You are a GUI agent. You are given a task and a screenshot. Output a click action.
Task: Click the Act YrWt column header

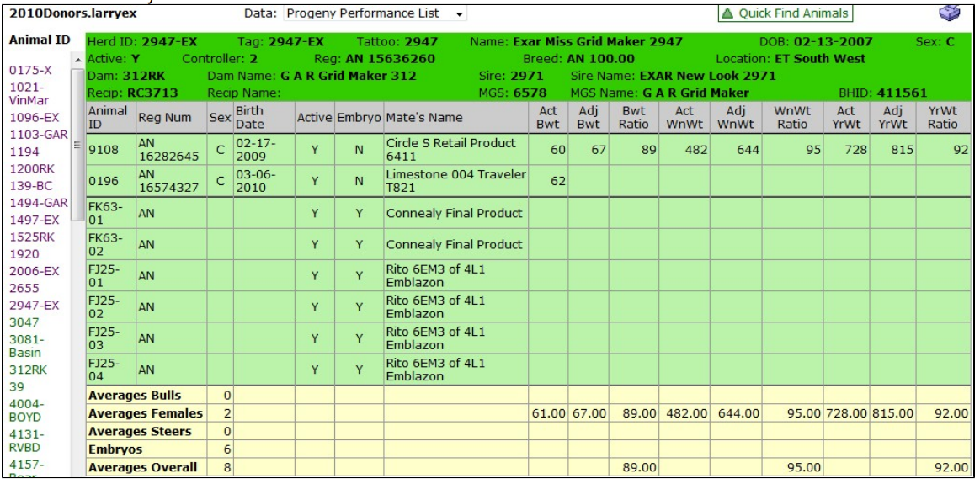[x=846, y=117]
